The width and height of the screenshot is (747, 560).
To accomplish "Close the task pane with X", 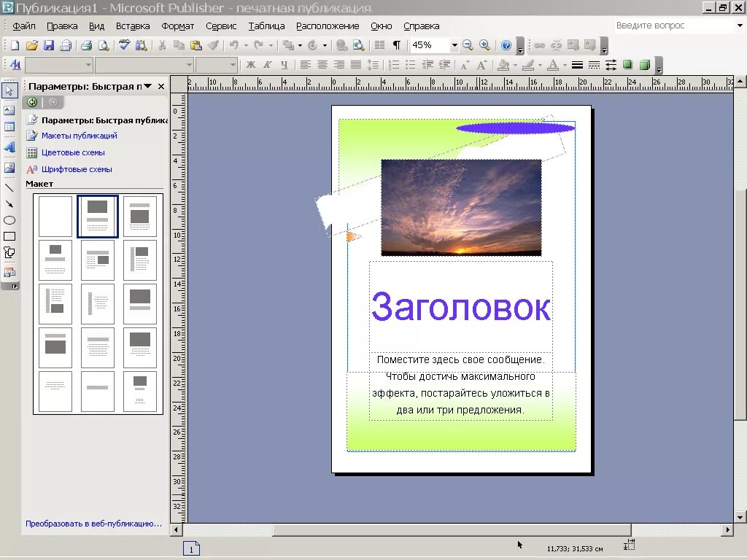I will click(161, 86).
